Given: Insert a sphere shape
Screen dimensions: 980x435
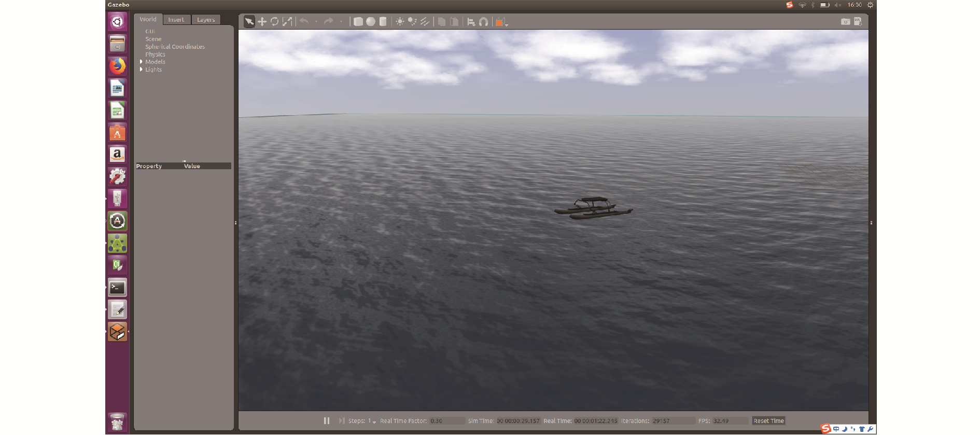Looking at the screenshot, I should (x=370, y=22).
